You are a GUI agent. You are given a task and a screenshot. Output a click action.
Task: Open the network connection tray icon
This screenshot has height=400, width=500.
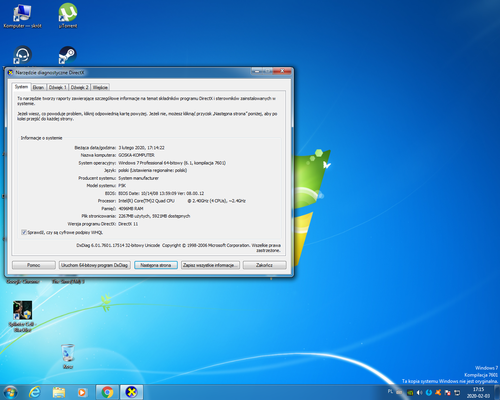457,393
